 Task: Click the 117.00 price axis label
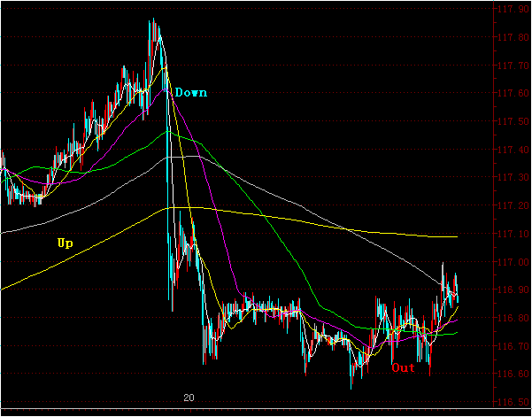tap(513, 261)
